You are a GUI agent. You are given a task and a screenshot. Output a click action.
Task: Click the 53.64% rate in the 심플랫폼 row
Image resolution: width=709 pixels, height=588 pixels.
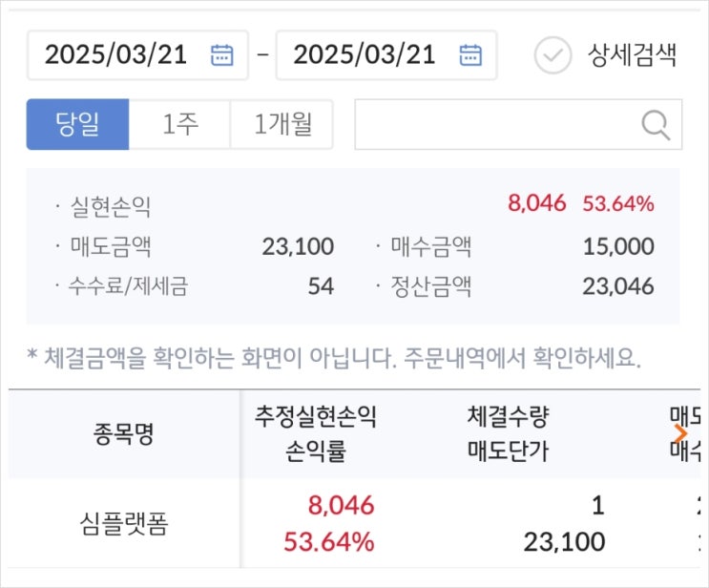(x=328, y=542)
